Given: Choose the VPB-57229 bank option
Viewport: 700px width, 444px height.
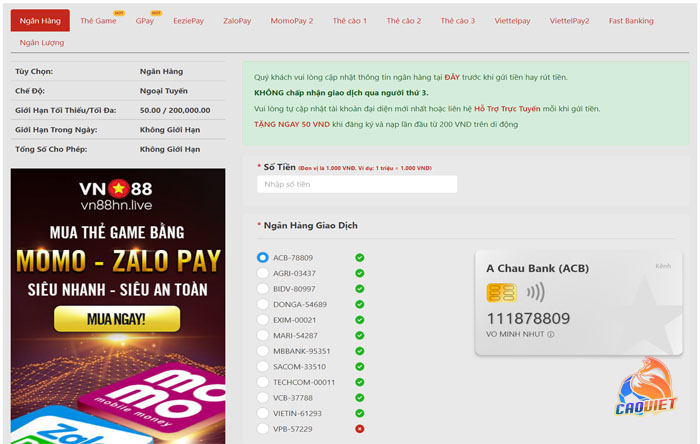Looking at the screenshot, I should coord(262,429).
